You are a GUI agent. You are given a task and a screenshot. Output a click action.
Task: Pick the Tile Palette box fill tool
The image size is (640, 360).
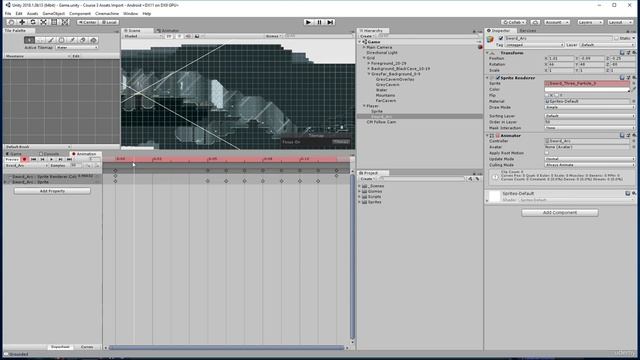tap(61, 40)
